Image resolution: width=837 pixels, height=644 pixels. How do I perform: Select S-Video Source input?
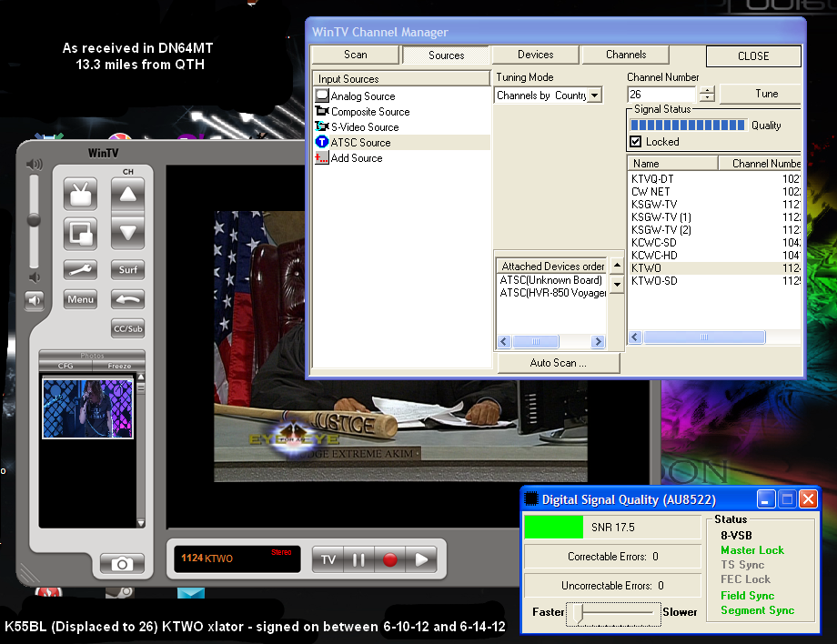coord(365,127)
